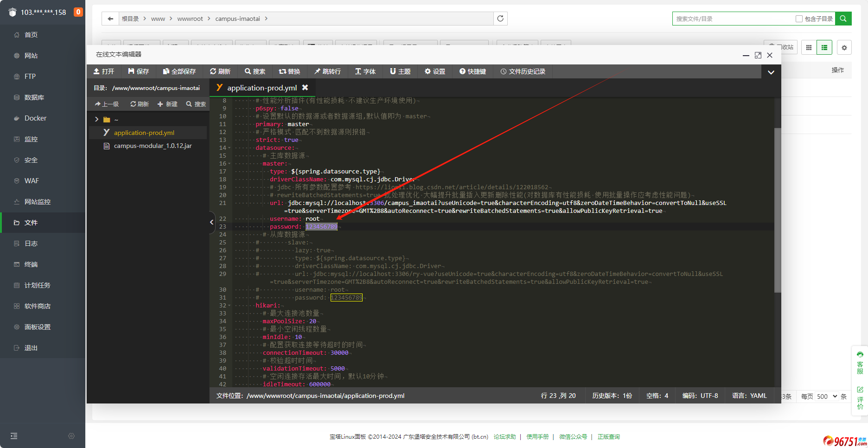868x448 pixels.
Task: Open 首页 home in sidebar
Action: tap(43, 35)
